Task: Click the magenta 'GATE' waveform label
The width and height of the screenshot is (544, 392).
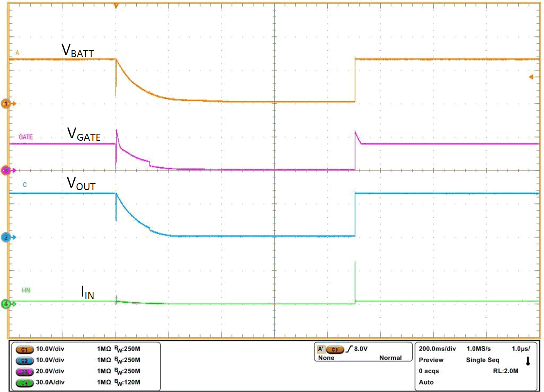Action: click(26, 137)
